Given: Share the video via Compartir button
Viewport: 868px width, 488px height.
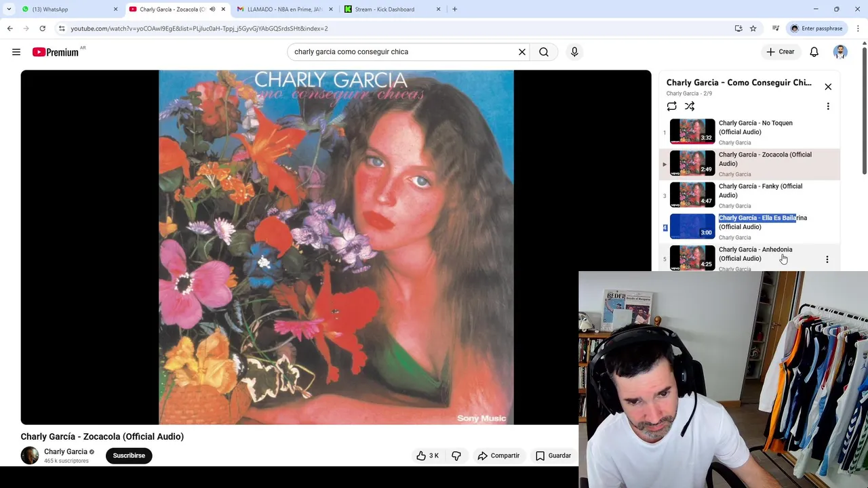Looking at the screenshot, I should (498, 455).
